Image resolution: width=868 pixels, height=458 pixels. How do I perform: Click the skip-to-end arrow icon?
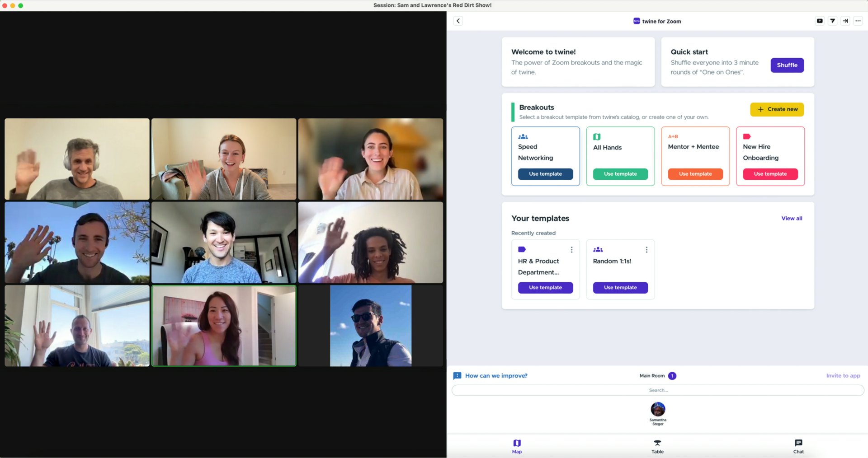click(845, 21)
